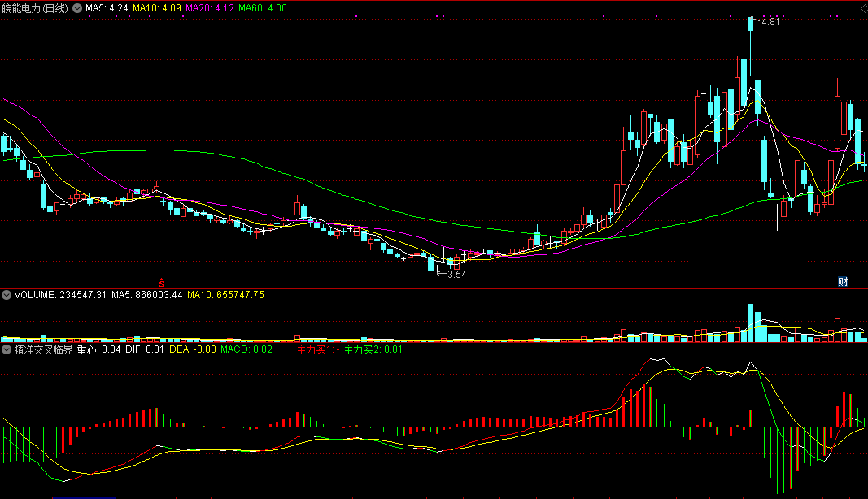This screenshot has height=499, width=868.
Task: Open the VOLUME panel dropdown arrow
Action: pyautogui.click(x=7, y=295)
